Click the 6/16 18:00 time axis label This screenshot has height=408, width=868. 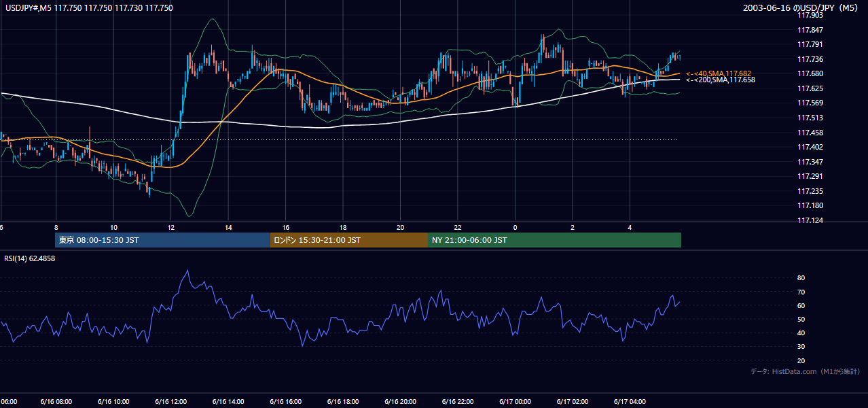pos(343,402)
